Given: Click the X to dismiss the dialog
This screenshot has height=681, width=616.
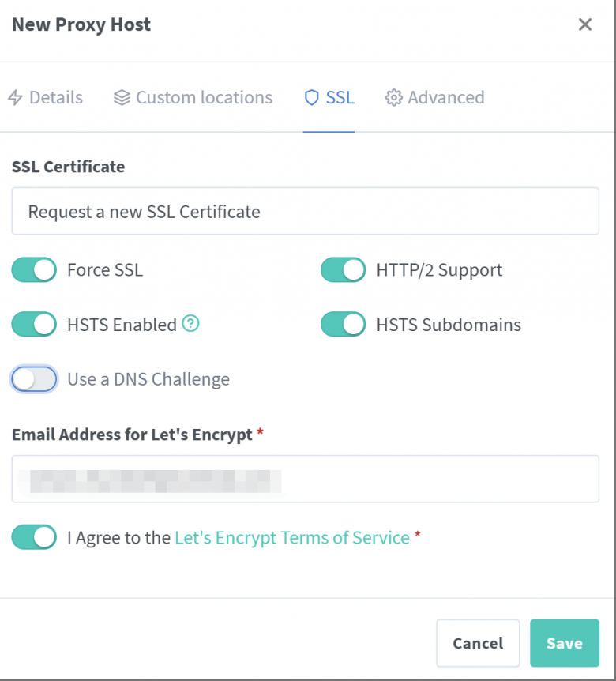Looking at the screenshot, I should (585, 24).
